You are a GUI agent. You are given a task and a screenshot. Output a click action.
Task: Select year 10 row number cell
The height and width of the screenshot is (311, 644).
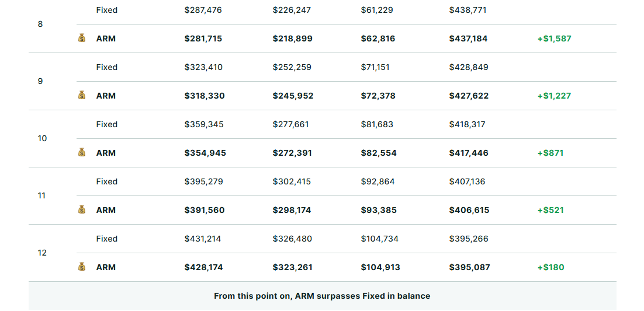click(x=42, y=138)
